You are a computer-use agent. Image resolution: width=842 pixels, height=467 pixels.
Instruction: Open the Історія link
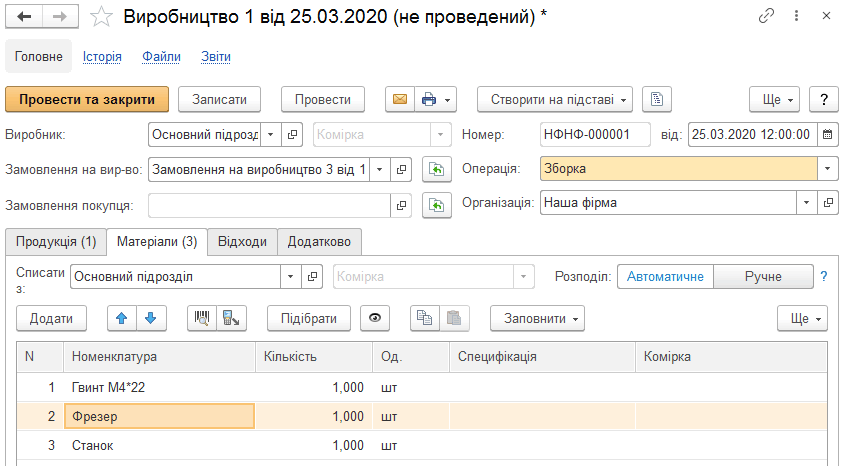click(x=102, y=56)
